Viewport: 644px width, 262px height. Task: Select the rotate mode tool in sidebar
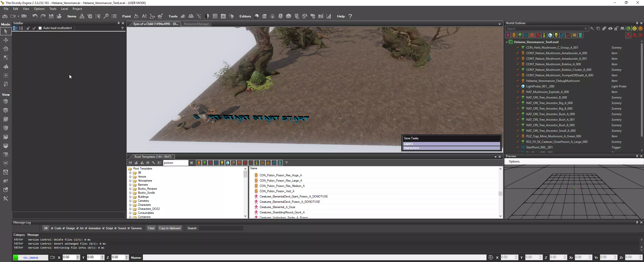(6, 49)
